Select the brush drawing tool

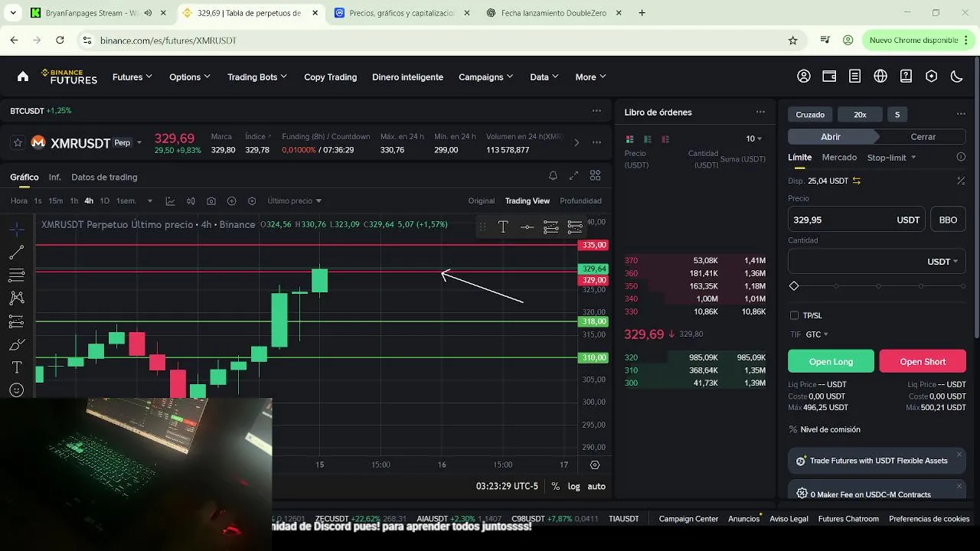tap(17, 344)
